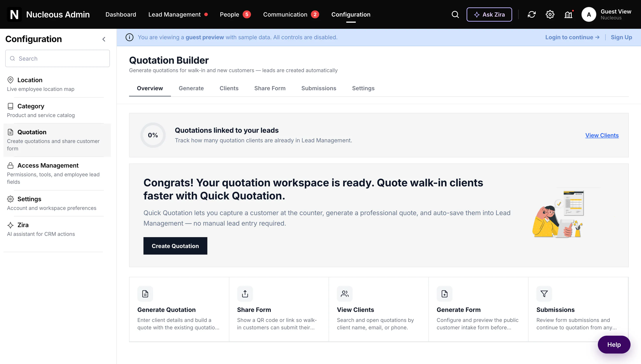The width and height of the screenshot is (641, 364).
Task: Open the settings gear in top bar
Action: pos(550,15)
